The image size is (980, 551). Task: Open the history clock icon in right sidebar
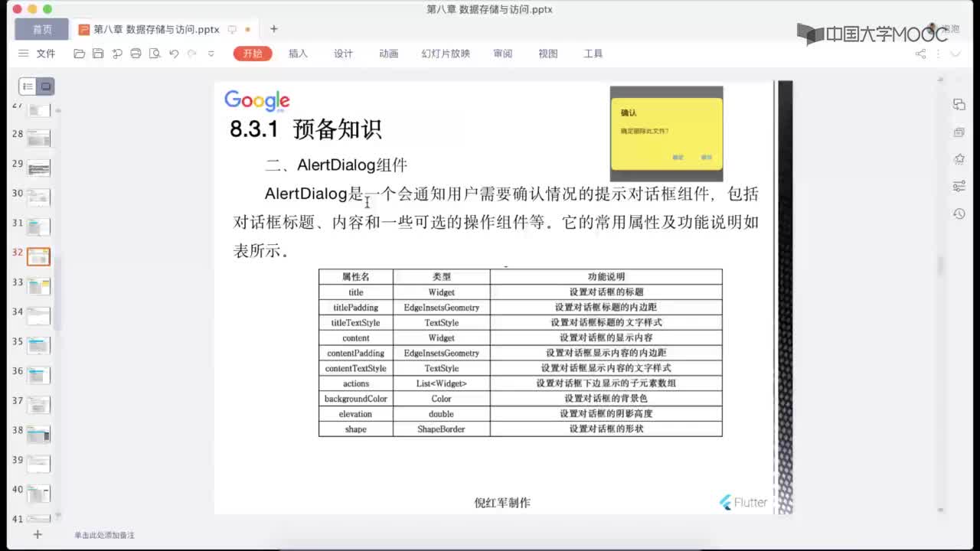tap(959, 214)
